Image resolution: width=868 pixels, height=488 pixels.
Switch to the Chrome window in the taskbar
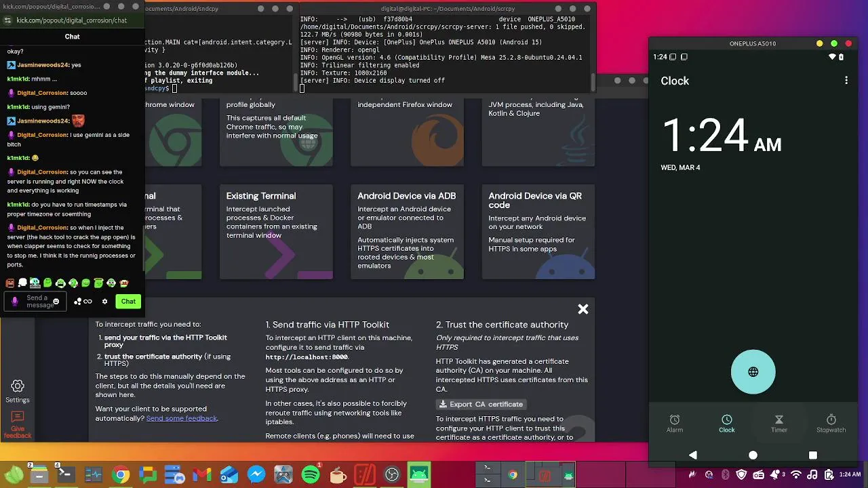(513, 475)
